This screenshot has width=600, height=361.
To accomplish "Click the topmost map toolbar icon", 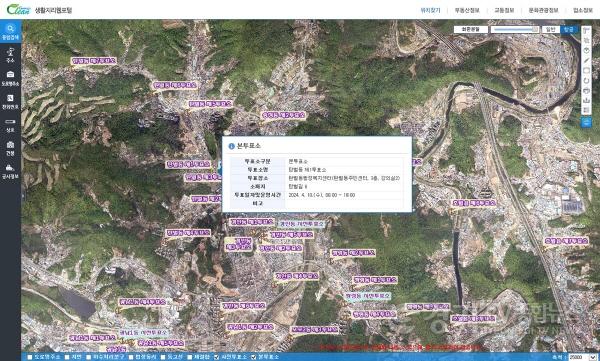I will click(586, 30).
